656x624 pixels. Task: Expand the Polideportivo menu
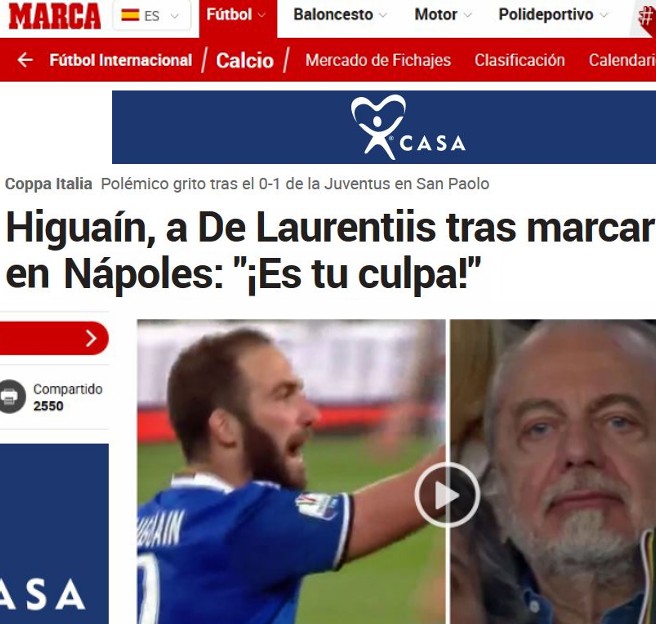553,15
